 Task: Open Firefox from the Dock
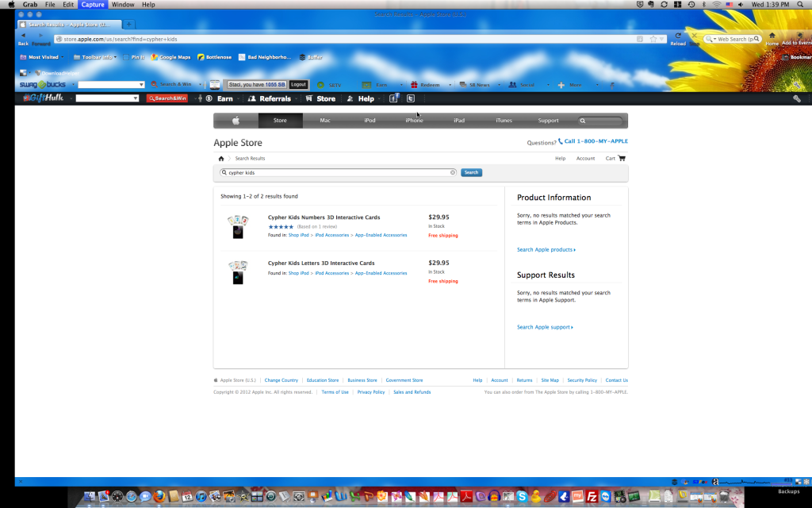point(159,497)
